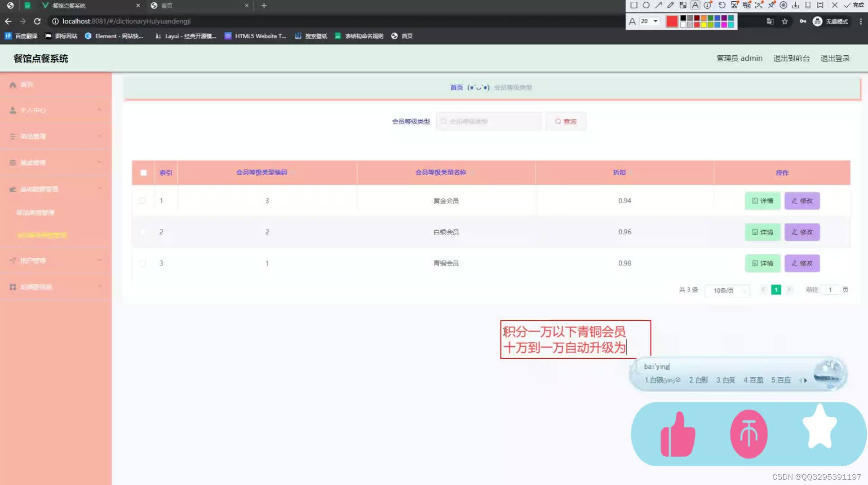
Task: Expand 用户管理 sidebar menu
Action: pyautogui.click(x=56, y=260)
